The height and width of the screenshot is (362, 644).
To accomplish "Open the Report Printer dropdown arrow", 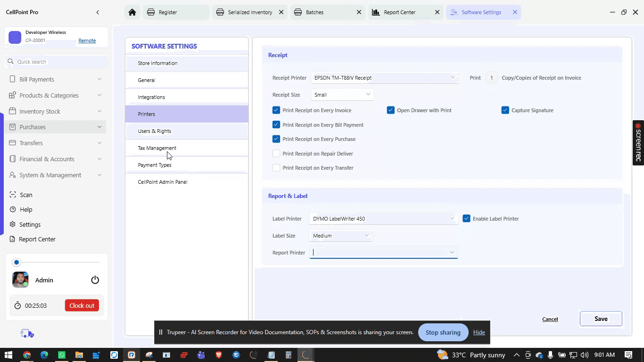I will tap(452, 252).
